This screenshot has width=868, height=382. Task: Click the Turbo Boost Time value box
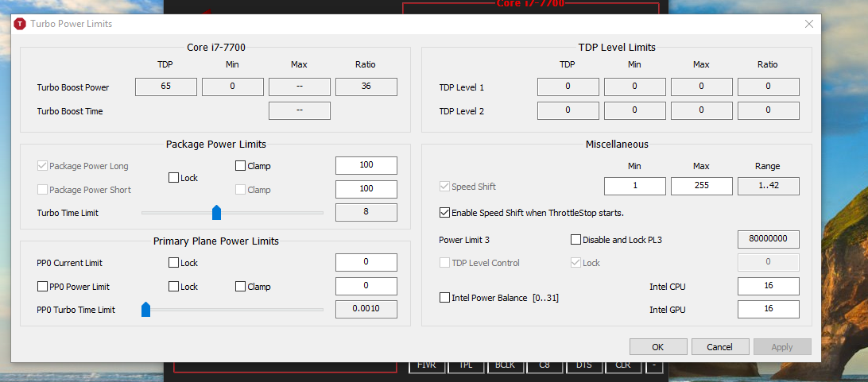[x=300, y=110]
